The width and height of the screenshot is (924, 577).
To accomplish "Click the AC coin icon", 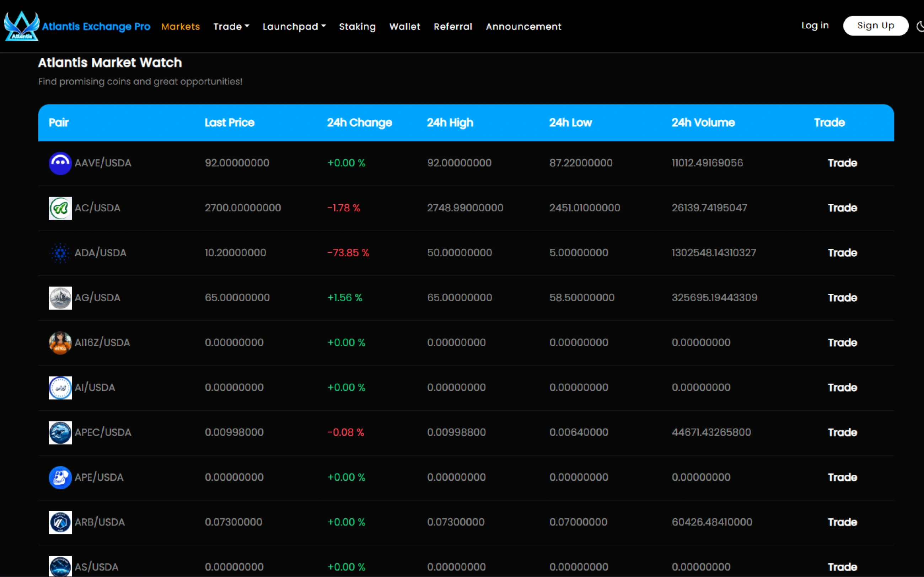I will point(60,208).
